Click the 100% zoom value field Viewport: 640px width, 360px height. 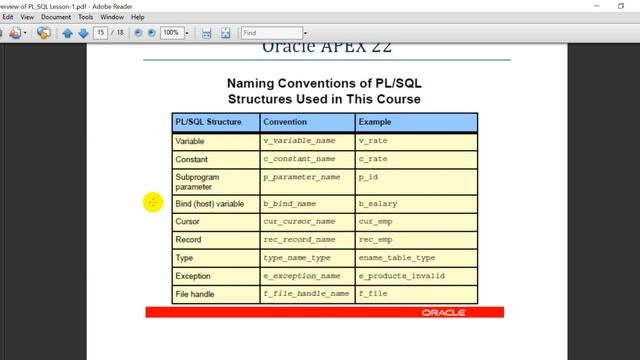(x=171, y=33)
